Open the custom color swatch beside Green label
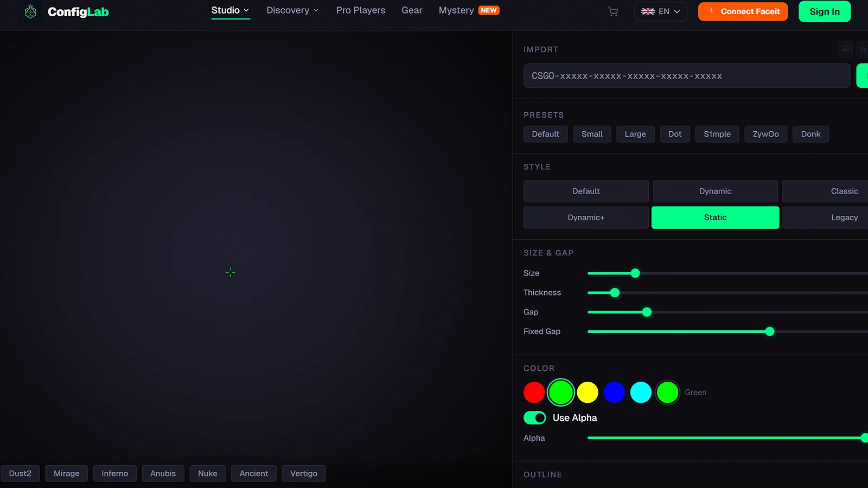 [667, 393]
